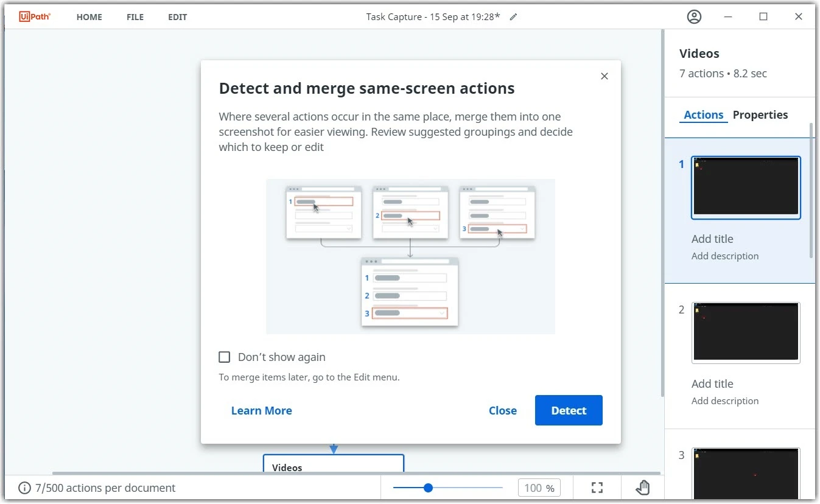Screen dimensions: 820x504
Task: Click the 7 actions • 8.2 sec text
Action: [x=723, y=74]
